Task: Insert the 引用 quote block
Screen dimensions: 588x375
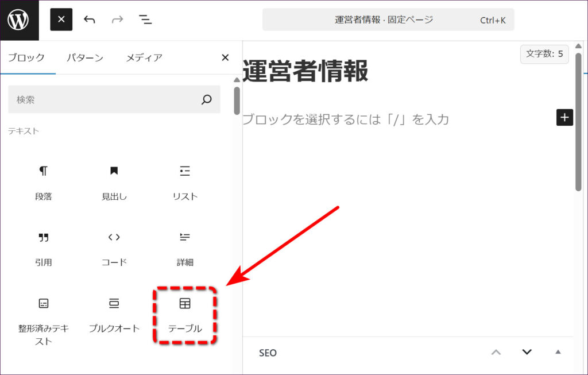Action: pyautogui.click(x=44, y=248)
